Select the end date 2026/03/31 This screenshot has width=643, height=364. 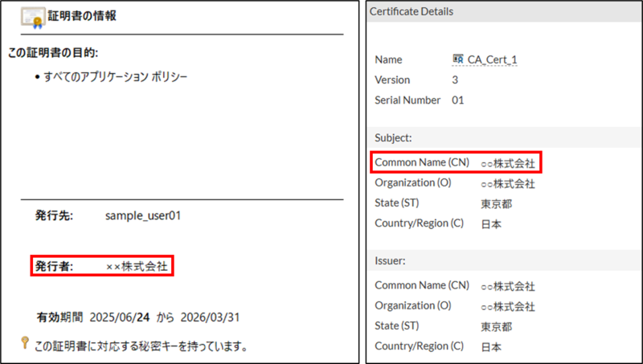click(210, 317)
